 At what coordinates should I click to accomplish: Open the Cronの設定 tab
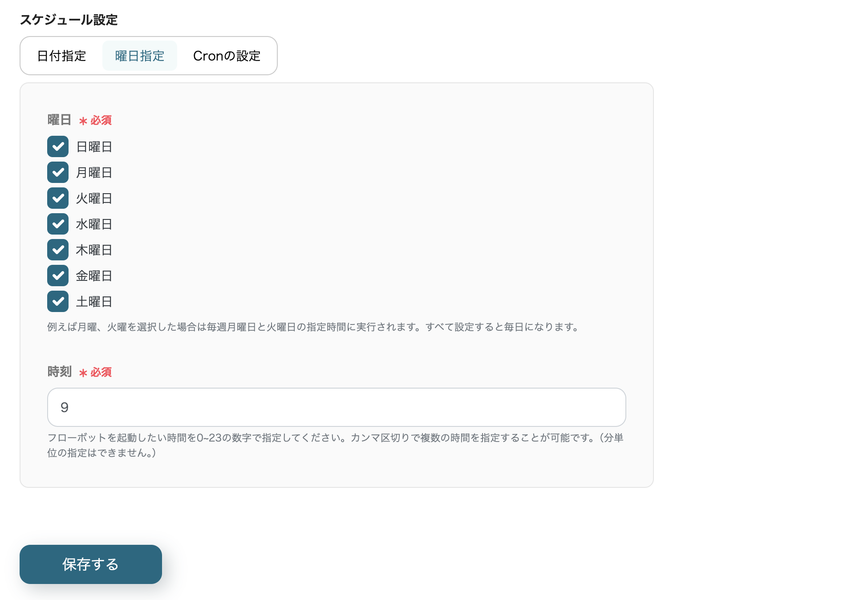click(x=227, y=56)
